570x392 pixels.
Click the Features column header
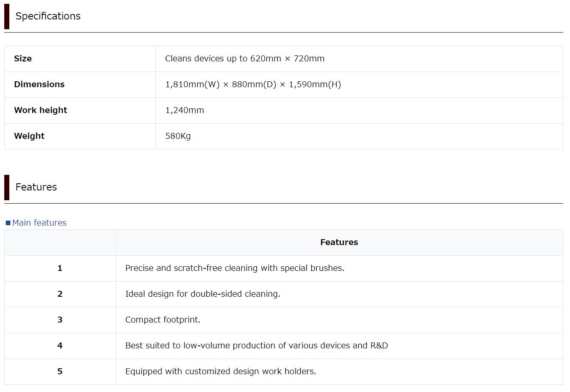pyautogui.click(x=339, y=242)
